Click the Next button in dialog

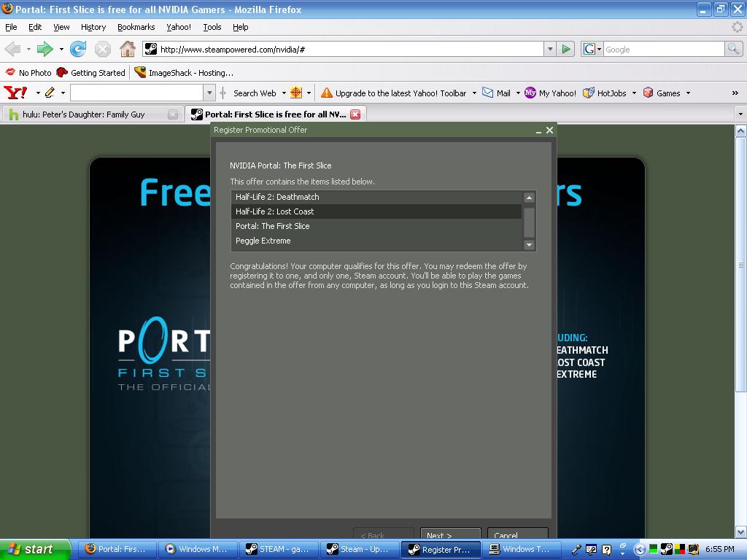click(x=449, y=535)
